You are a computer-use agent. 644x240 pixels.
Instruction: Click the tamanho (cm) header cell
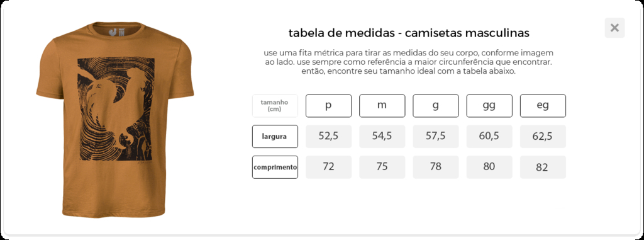pyautogui.click(x=275, y=106)
